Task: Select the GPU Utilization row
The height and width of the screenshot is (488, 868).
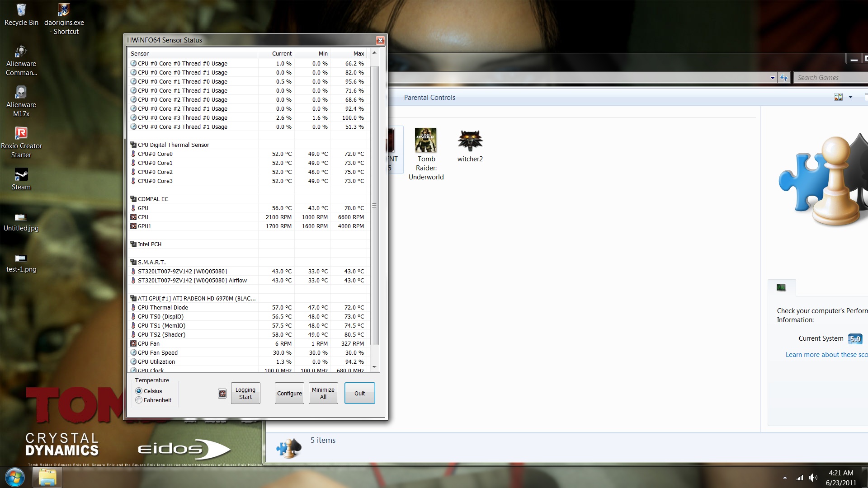Action: 248,362
